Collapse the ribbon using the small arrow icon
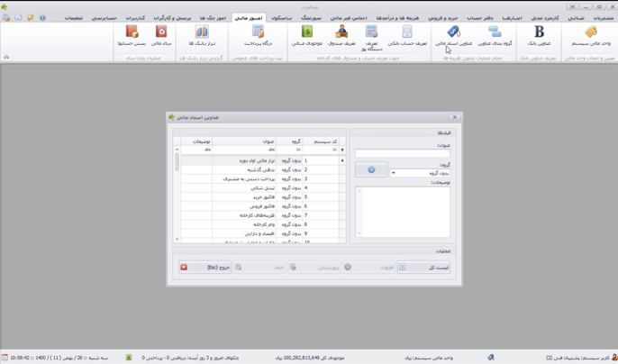Image resolution: width=618 pixels, height=364 pixels. pyautogui.click(x=6, y=57)
